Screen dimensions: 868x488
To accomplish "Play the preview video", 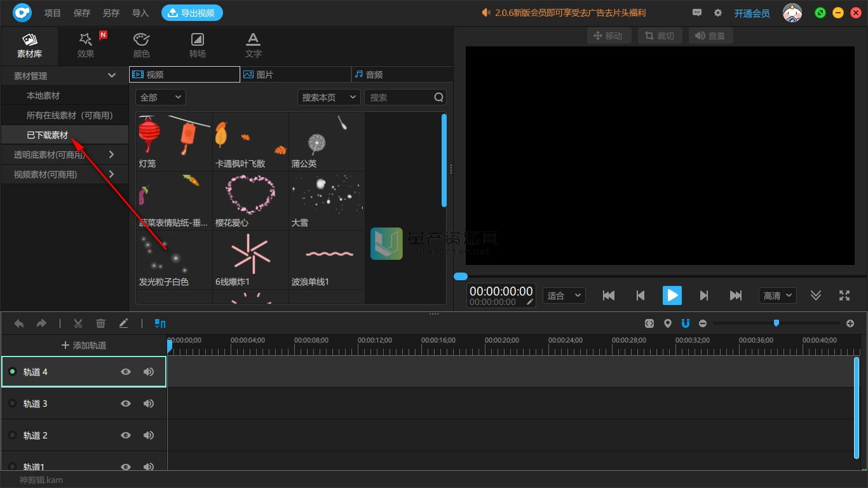I will [x=672, y=295].
